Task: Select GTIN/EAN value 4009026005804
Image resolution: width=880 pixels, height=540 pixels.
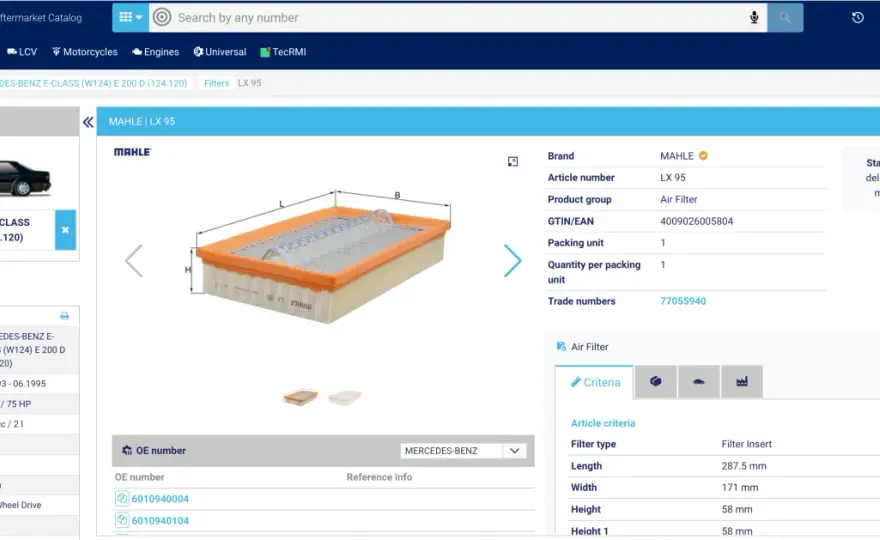Action: click(x=696, y=221)
